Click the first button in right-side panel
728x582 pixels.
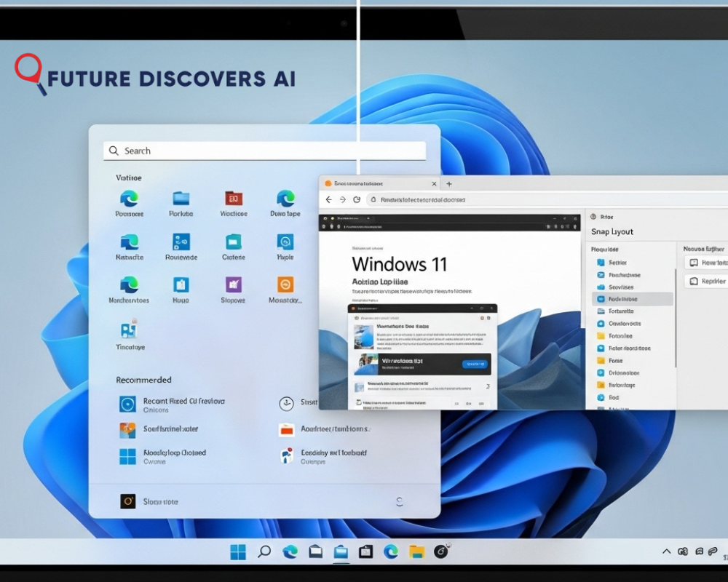[705, 263]
